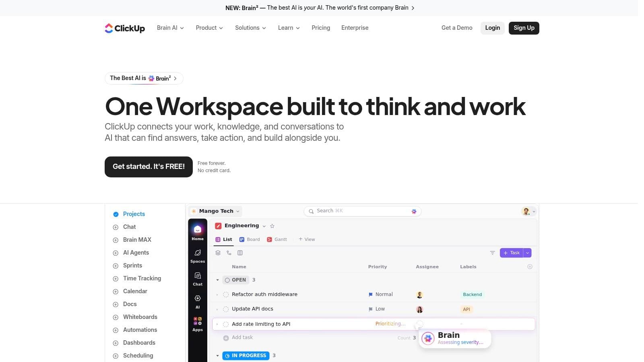Click the Search input field

point(362,211)
